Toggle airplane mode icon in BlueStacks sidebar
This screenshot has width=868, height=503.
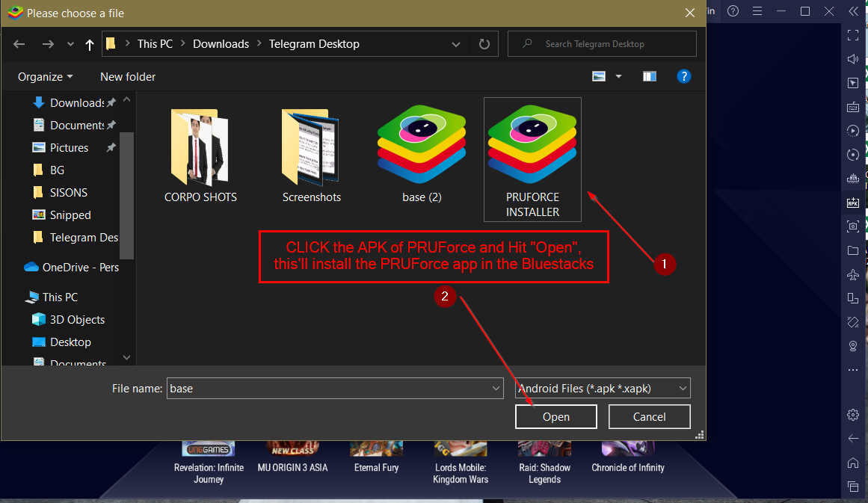853,274
